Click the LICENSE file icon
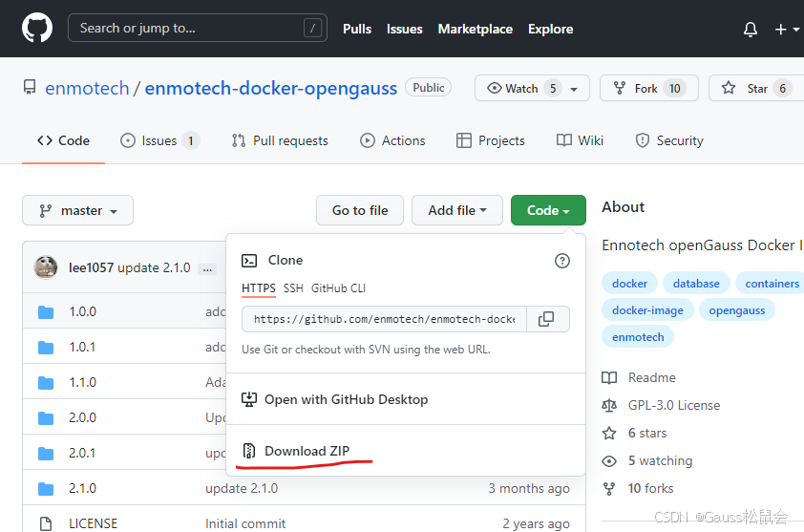Image resolution: width=804 pixels, height=532 pixels. click(x=46, y=523)
